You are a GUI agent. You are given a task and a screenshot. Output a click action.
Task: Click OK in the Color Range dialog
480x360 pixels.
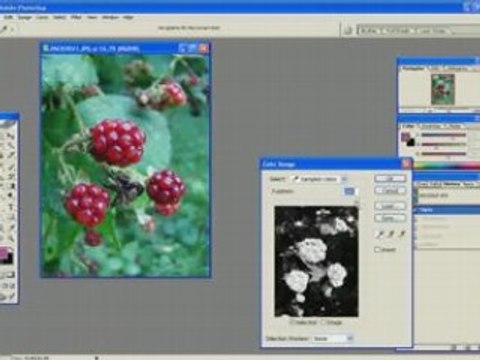tap(390, 179)
